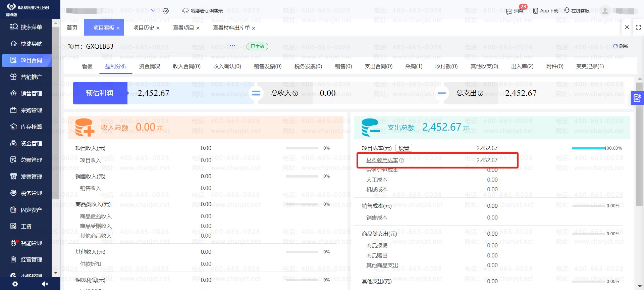Select 经营管理 in the sidebar
Image resolution: width=644 pixels, height=290 pixels.
[26, 259]
